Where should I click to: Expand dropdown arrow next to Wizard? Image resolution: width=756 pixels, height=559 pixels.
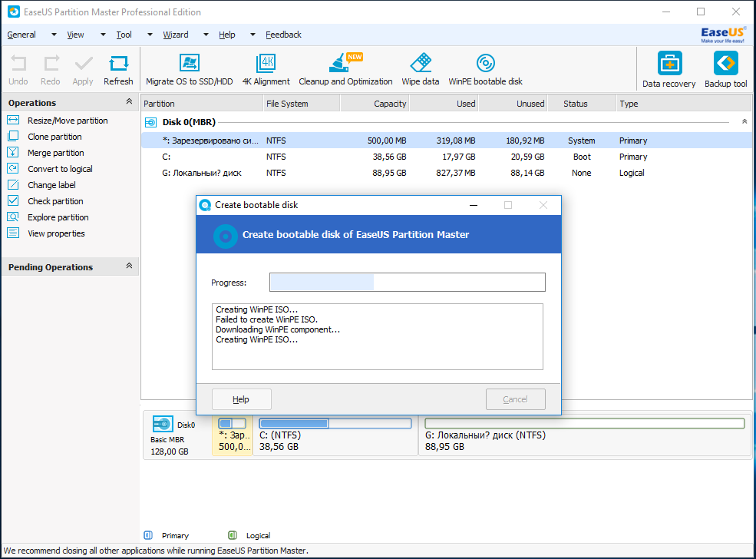pos(206,35)
